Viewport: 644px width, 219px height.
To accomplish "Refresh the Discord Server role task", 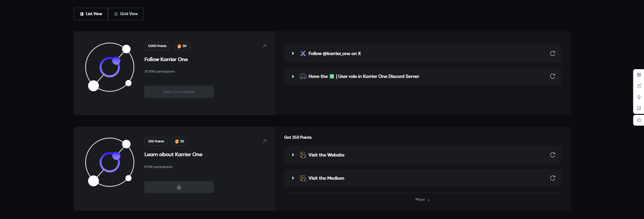I will click(552, 76).
